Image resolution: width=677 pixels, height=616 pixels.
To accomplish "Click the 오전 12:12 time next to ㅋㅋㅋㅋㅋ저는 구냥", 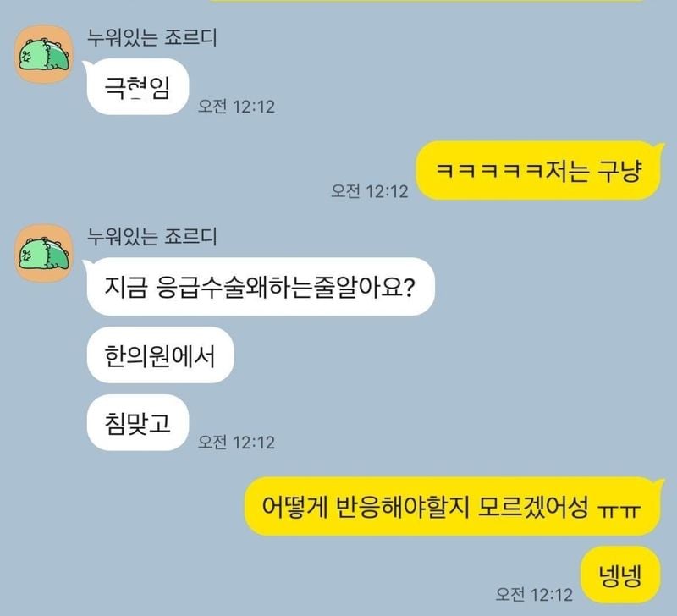I will (369, 190).
